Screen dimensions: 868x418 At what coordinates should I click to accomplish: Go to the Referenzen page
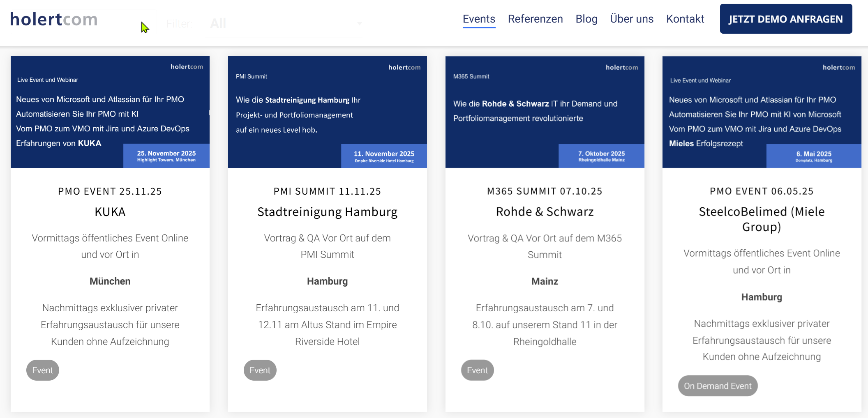point(535,19)
